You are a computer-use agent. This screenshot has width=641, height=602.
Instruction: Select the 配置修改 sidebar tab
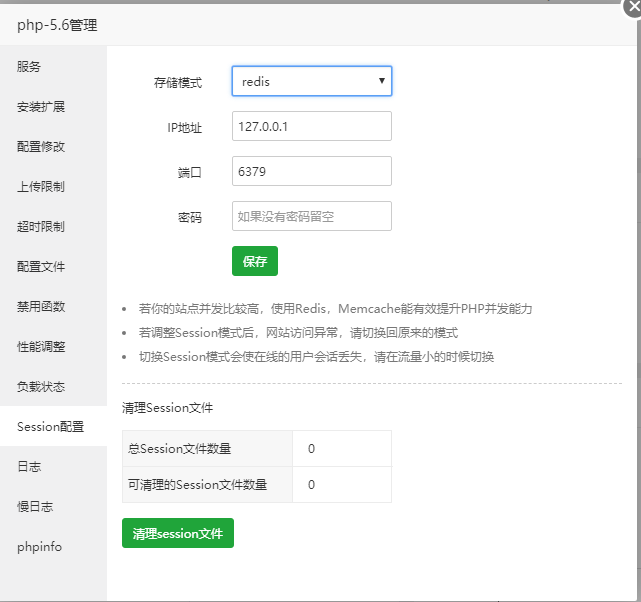(53, 146)
